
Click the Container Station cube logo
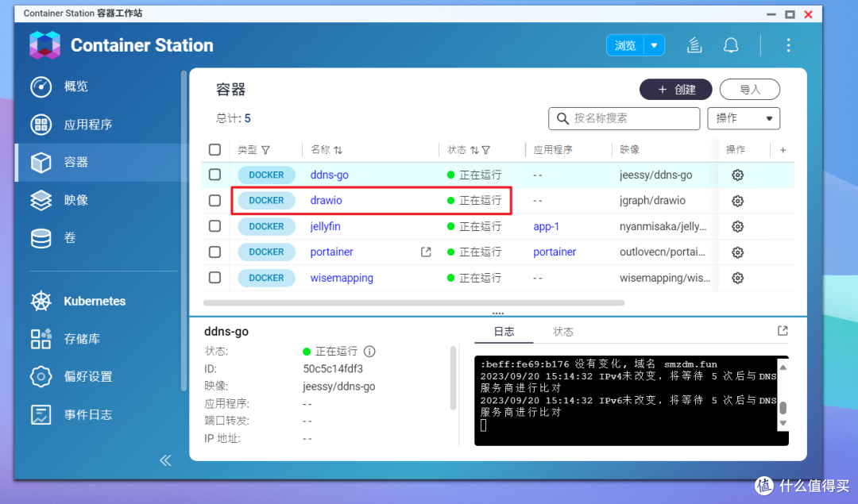[44, 44]
